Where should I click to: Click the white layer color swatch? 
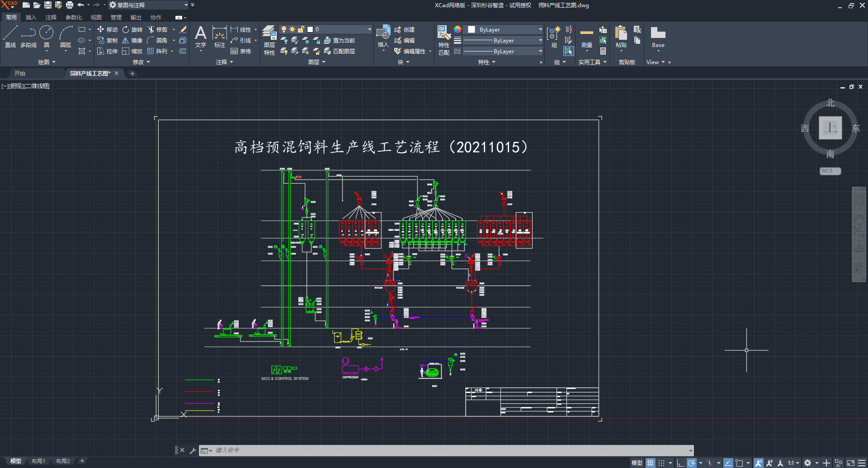pos(310,29)
